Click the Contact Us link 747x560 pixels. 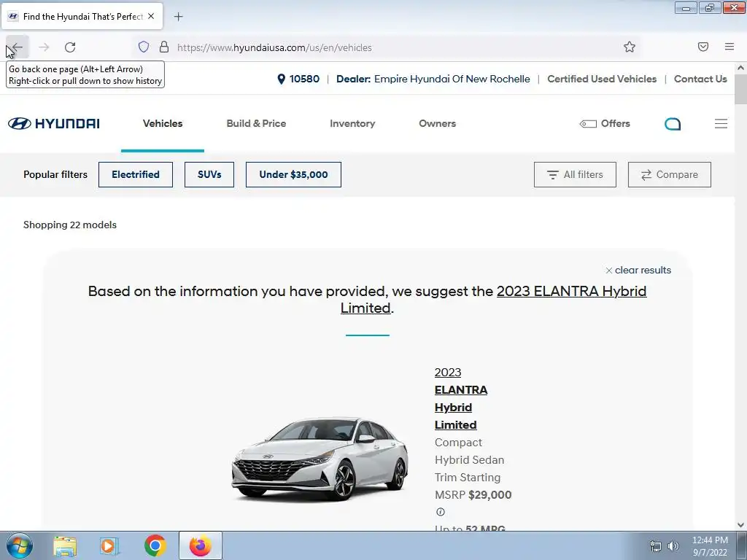click(700, 79)
